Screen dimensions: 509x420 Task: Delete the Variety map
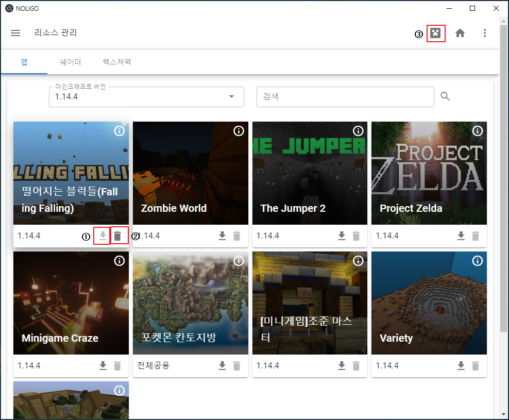point(476,365)
